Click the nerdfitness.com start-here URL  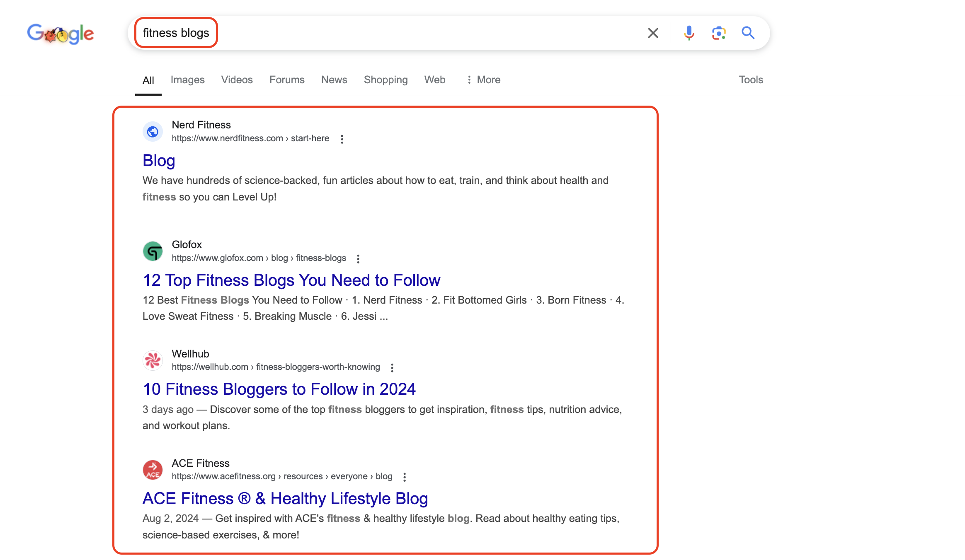coord(250,138)
